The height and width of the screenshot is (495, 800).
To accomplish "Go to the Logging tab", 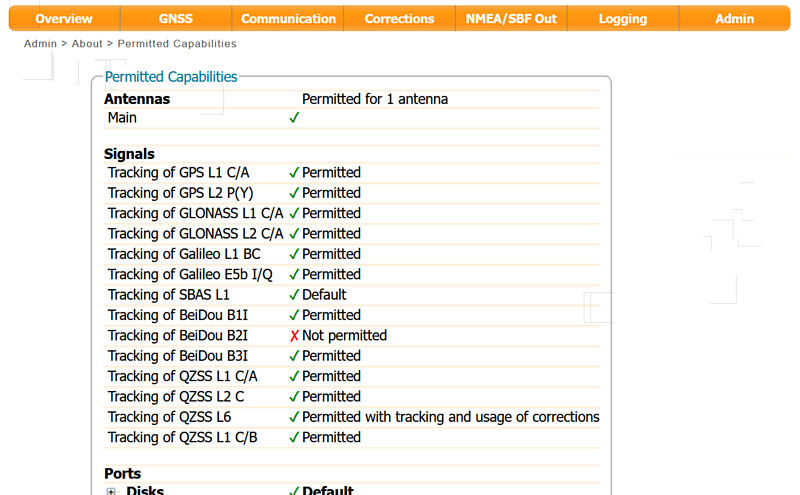I will [x=623, y=19].
